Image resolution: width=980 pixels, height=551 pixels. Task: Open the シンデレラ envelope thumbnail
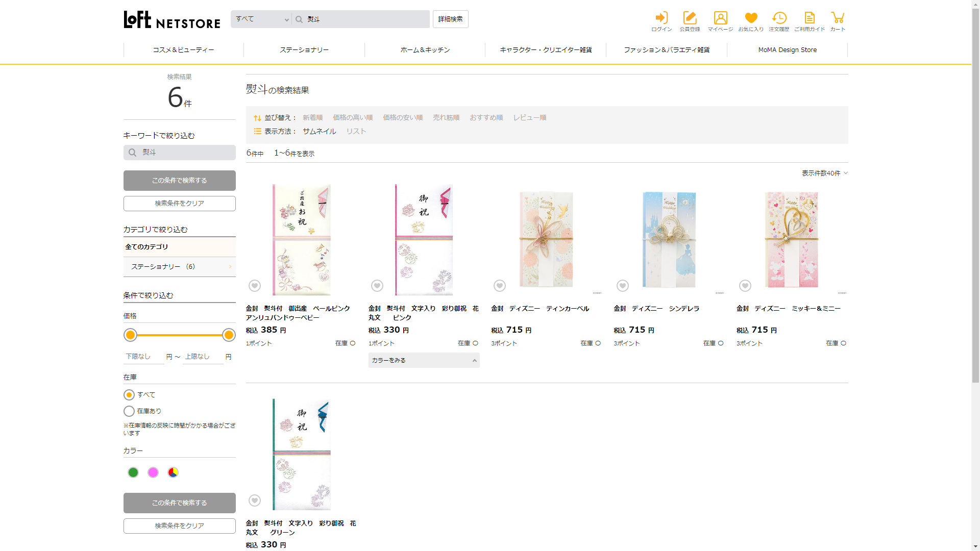[x=669, y=240]
